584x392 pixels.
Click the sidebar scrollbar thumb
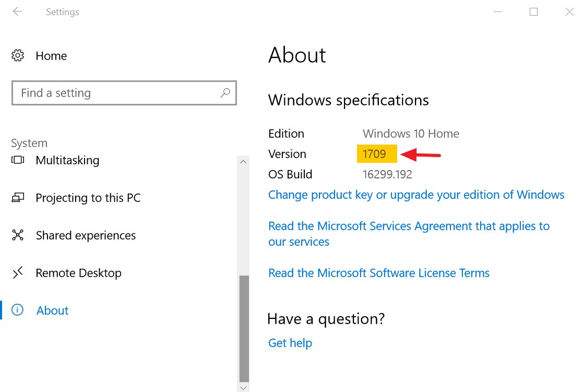click(244, 329)
